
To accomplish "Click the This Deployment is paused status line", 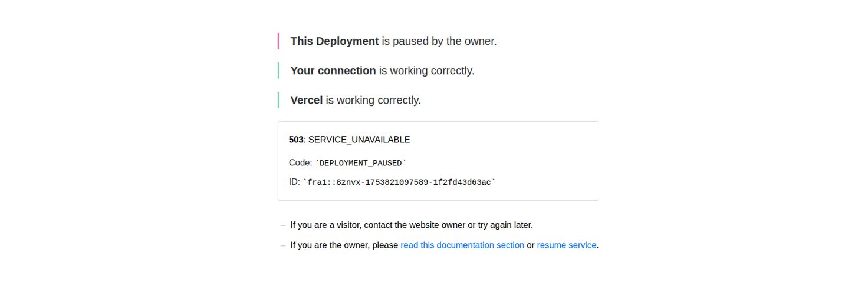I will click(x=393, y=41).
